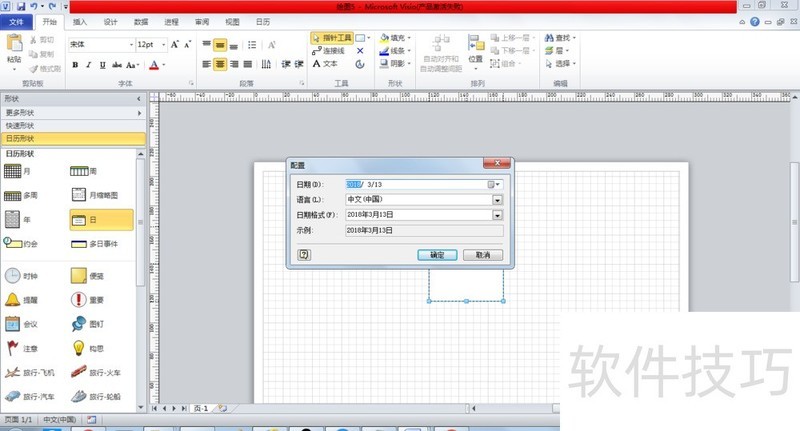Screen dimensions: 800x431
Task: Confirm the dialog with 确定
Action: click(x=437, y=255)
